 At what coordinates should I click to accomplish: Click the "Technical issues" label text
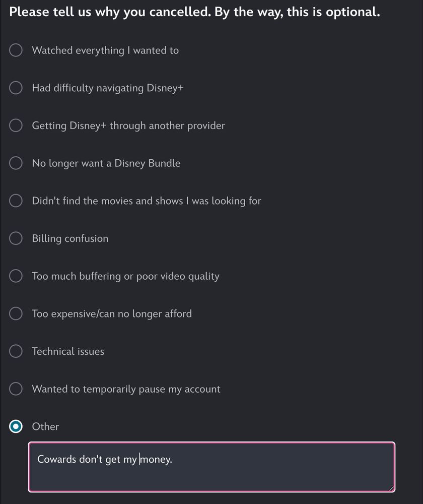[x=68, y=351]
